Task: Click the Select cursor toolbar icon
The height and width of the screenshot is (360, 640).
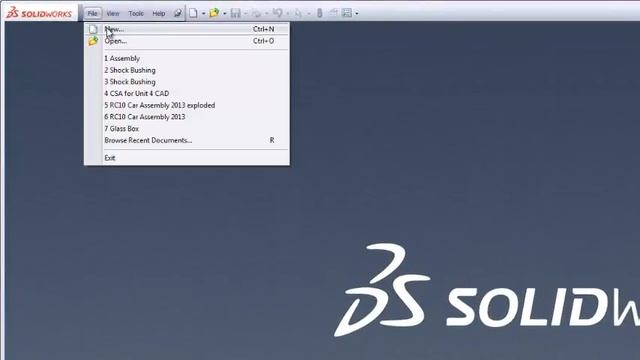Action: [x=298, y=13]
